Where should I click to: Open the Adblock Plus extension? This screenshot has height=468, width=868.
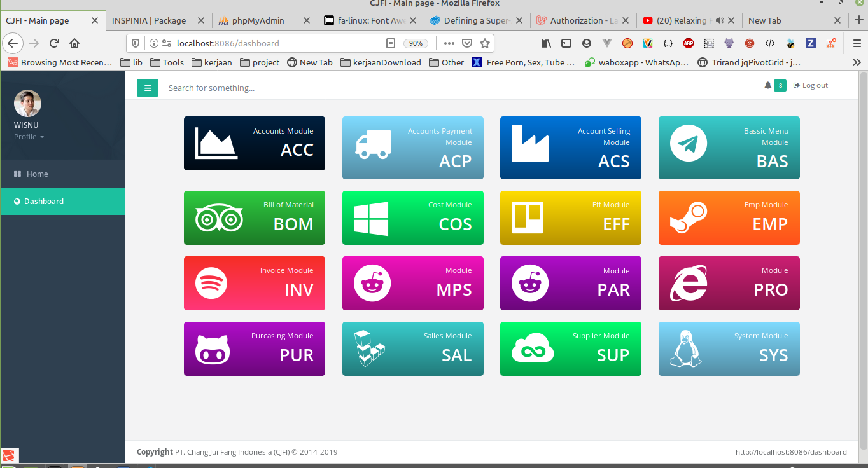pos(689,43)
